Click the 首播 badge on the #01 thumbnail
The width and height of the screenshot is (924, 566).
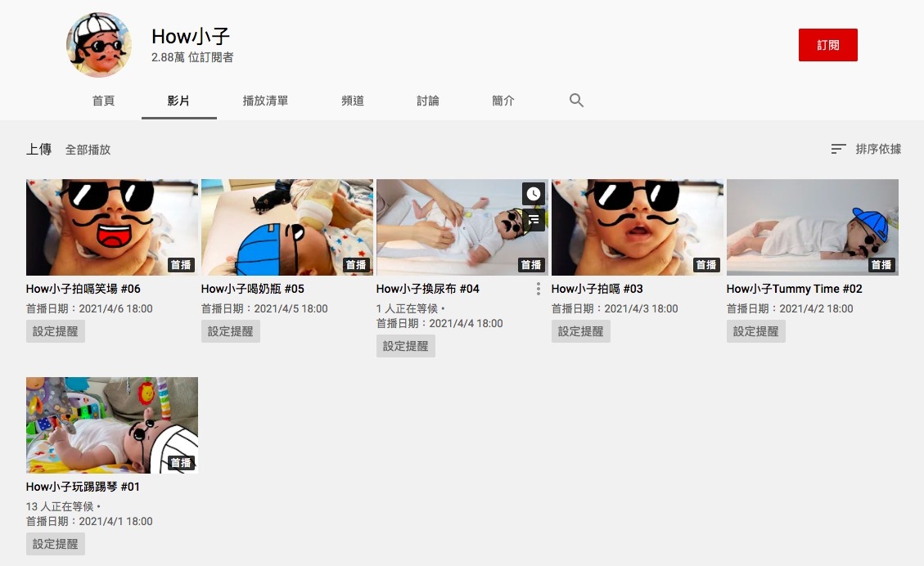tap(180, 462)
